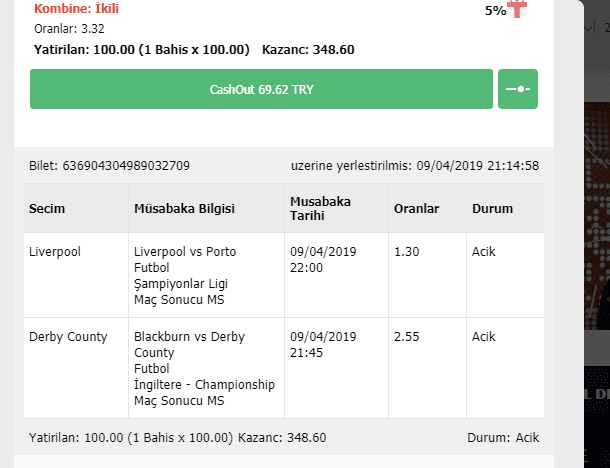Click the Musabaka Tarihi column header
The image size is (610, 468).
tap(320, 209)
